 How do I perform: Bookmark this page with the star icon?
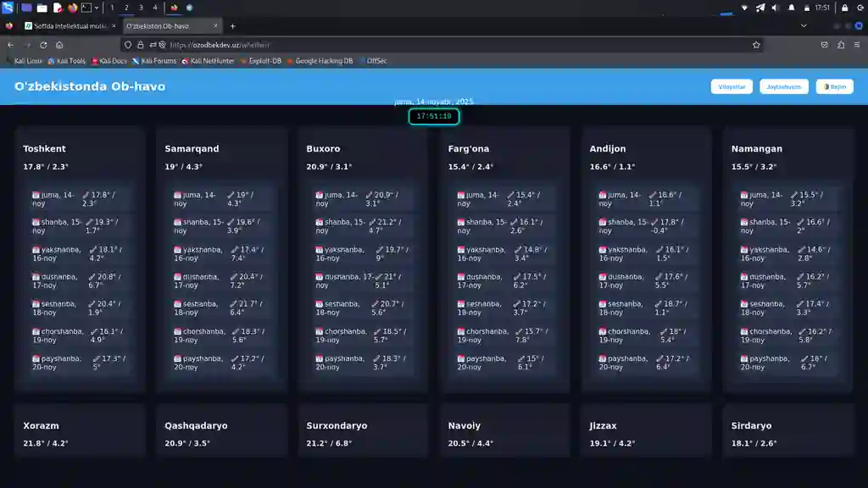(x=756, y=45)
